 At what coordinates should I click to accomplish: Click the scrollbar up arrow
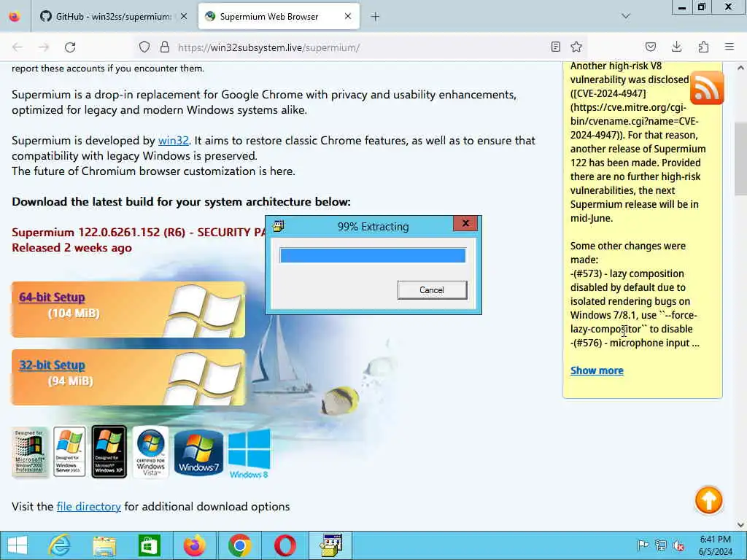[x=740, y=68]
